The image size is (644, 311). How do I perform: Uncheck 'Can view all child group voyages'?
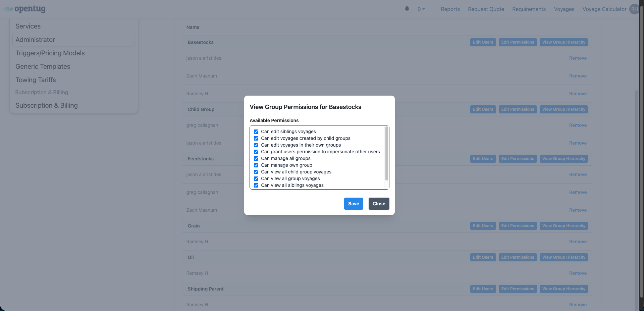click(256, 172)
